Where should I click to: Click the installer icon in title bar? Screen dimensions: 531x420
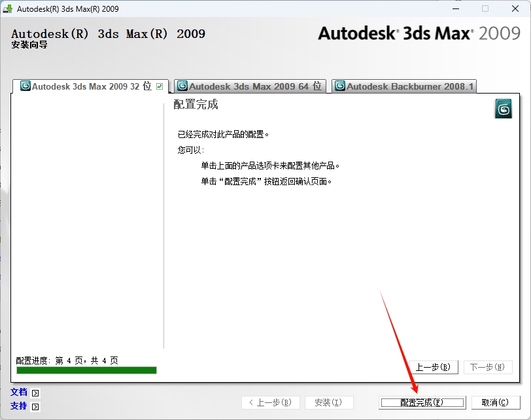pyautogui.click(x=8, y=9)
